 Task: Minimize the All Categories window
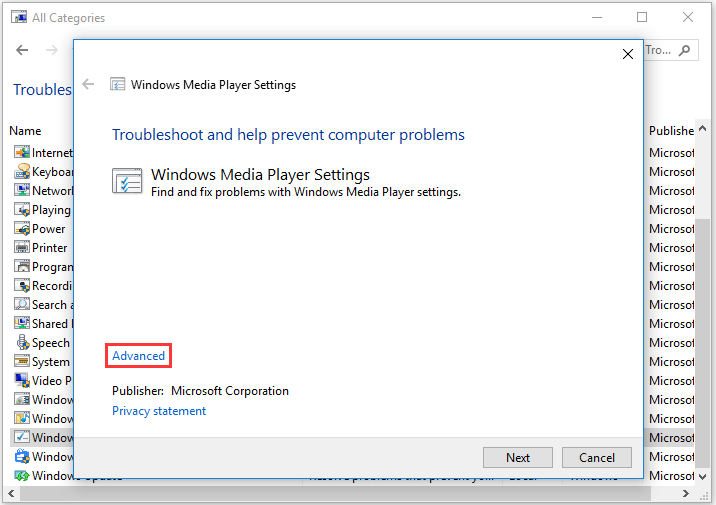point(597,17)
